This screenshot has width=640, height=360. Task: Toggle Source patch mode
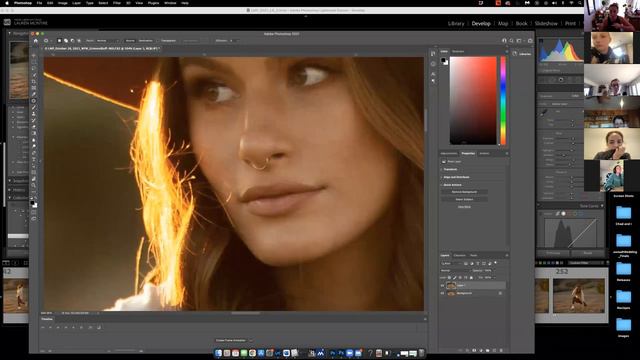coord(130,41)
